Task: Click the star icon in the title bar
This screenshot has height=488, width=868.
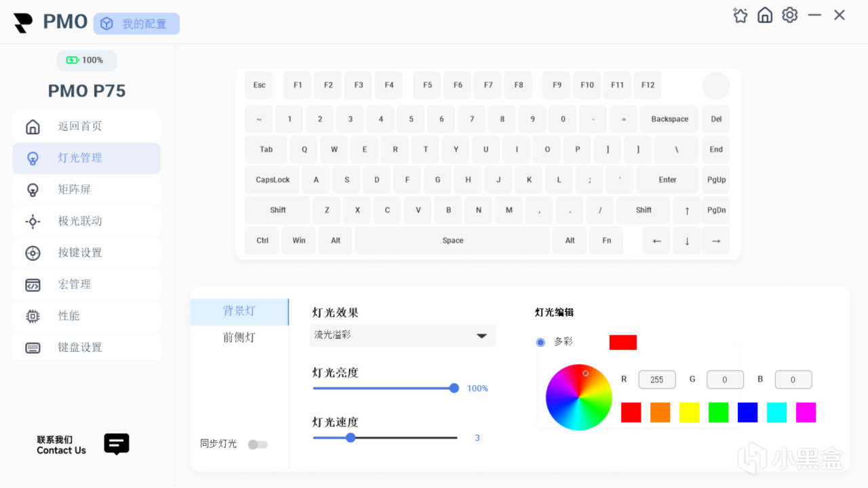Action: pyautogui.click(x=741, y=15)
